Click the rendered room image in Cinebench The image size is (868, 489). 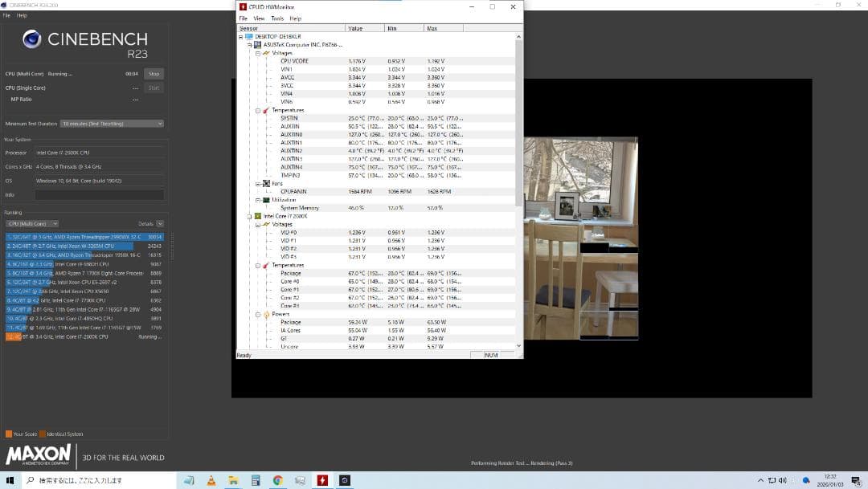click(x=581, y=238)
